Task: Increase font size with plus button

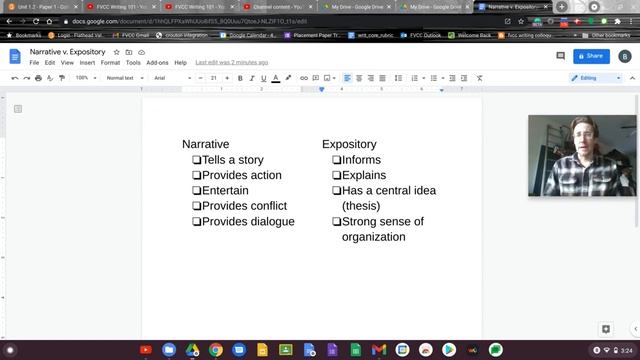Action: [227, 78]
